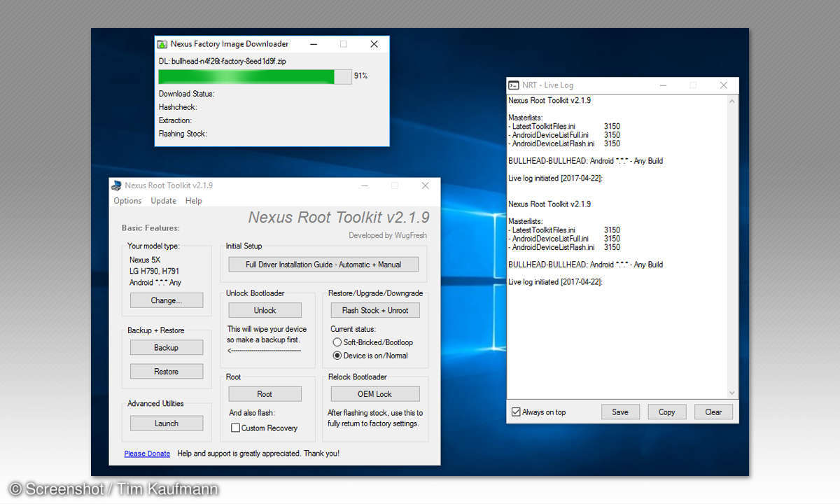Click the Download Status: label
840x504 pixels.
[x=186, y=94]
